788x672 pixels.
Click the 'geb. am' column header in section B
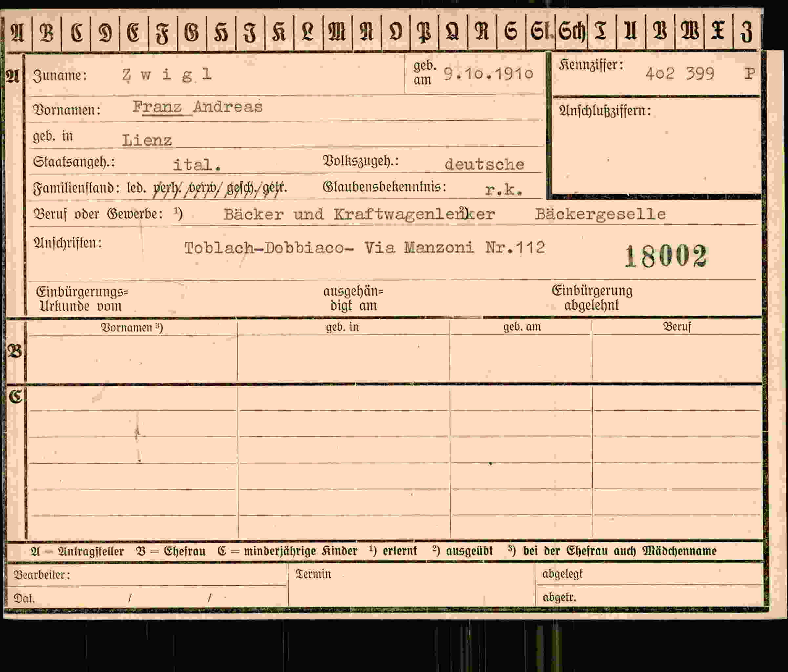click(x=522, y=327)
